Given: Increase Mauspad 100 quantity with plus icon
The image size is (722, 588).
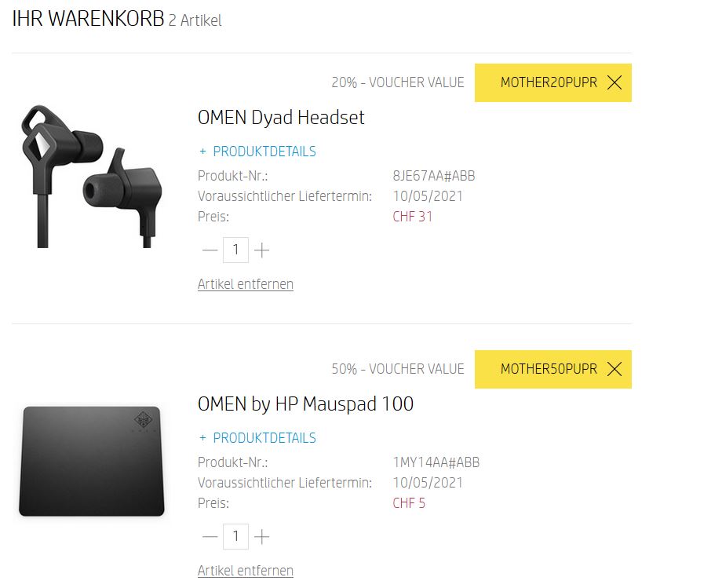Looking at the screenshot, I should (x=261, y=536).
